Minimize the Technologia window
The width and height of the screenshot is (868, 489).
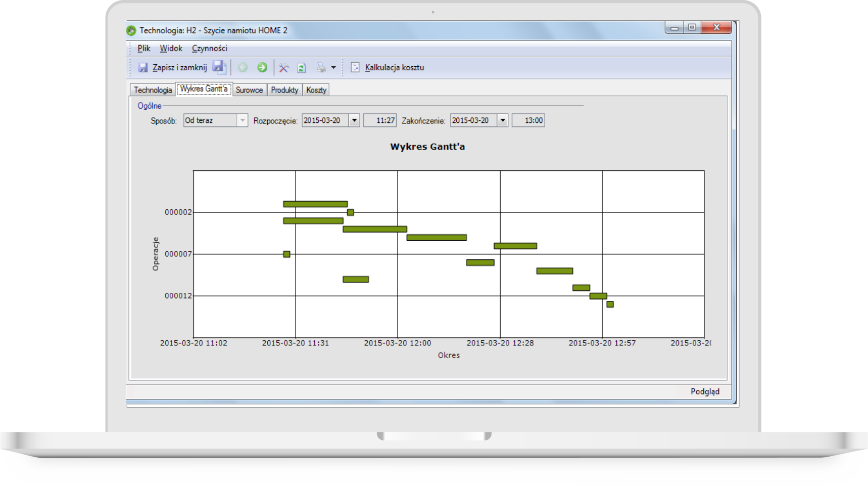pyautogui.click(x=674, y=28)
